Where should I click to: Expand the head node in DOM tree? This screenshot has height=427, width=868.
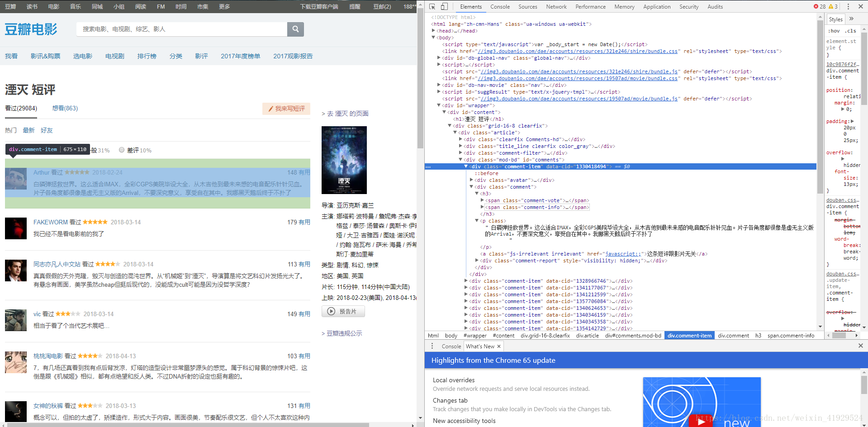pos(433,31)
